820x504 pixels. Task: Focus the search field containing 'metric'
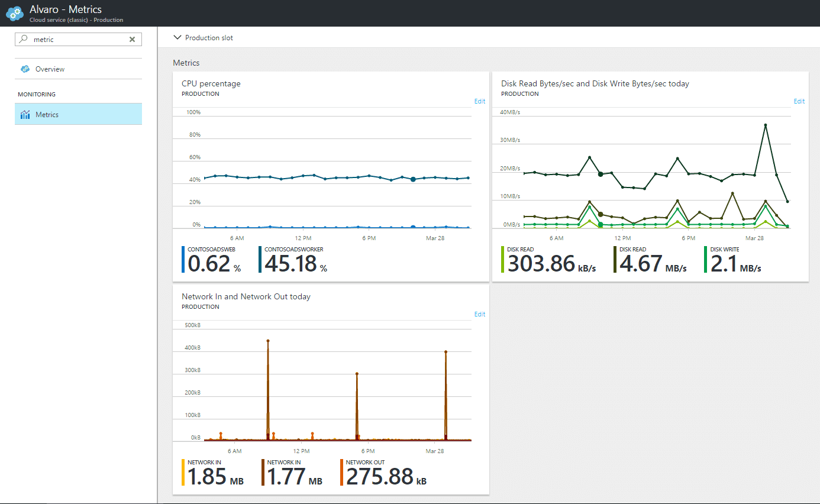78,40
